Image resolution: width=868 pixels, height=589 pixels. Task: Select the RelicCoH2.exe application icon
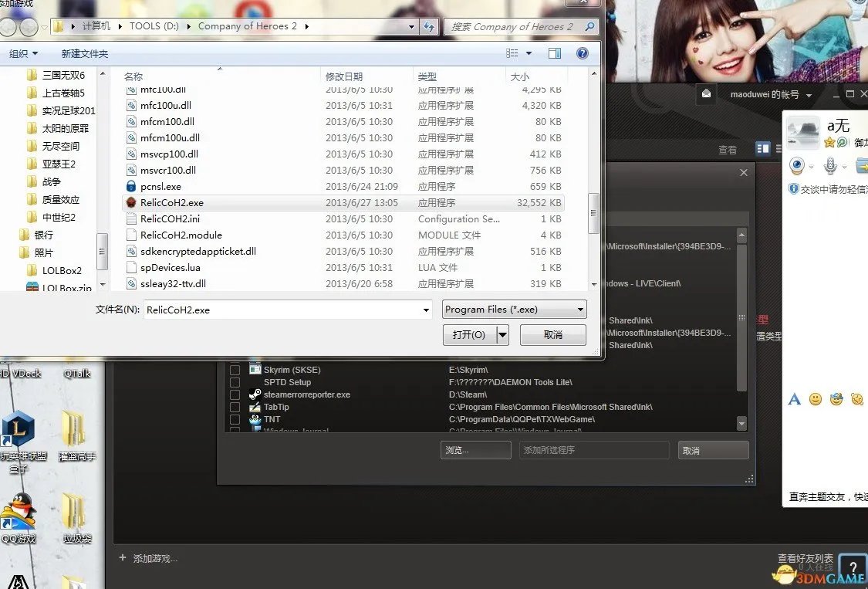[x=130, y=202]
